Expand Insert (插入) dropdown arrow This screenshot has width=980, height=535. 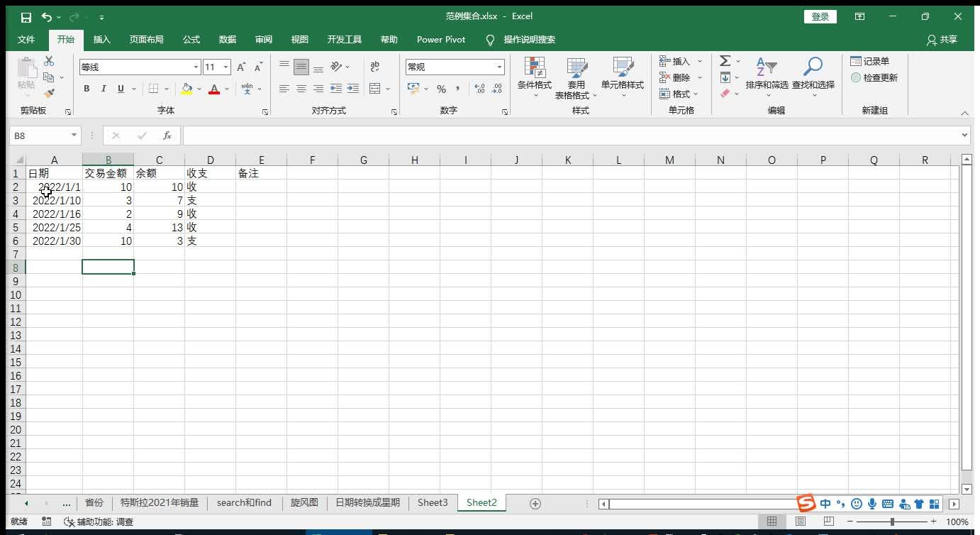click(700, 62)
